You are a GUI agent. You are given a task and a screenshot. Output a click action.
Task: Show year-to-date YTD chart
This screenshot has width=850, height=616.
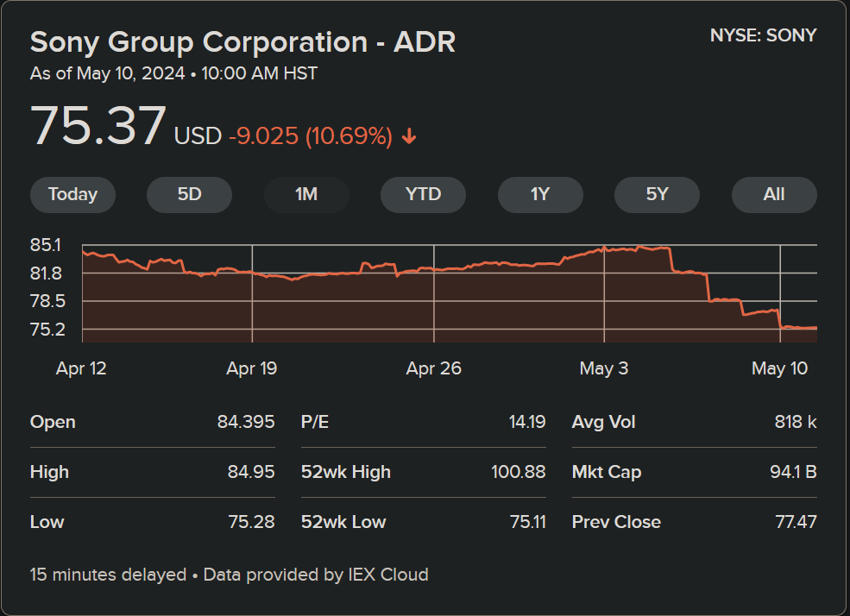coord(423,194)
